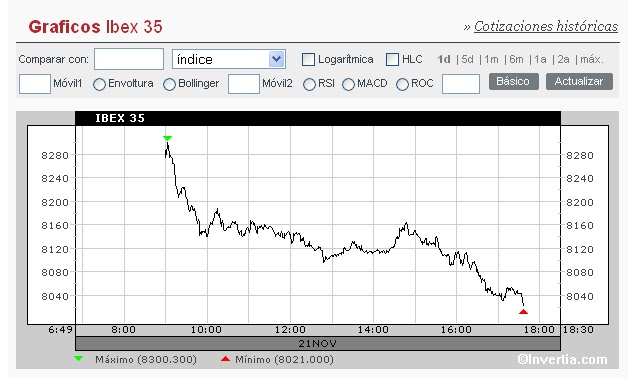Image resolution: width=638 pixels, height=378 pixels.
Task: Select the ROC radio button
Action: pyautogui.click(x=402, y=84)
